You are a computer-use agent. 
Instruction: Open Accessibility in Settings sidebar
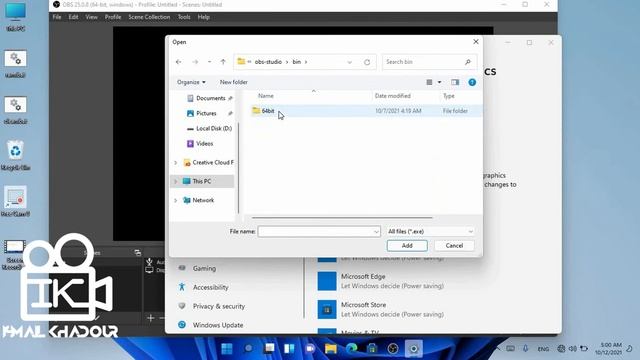[x=211, y=287]
